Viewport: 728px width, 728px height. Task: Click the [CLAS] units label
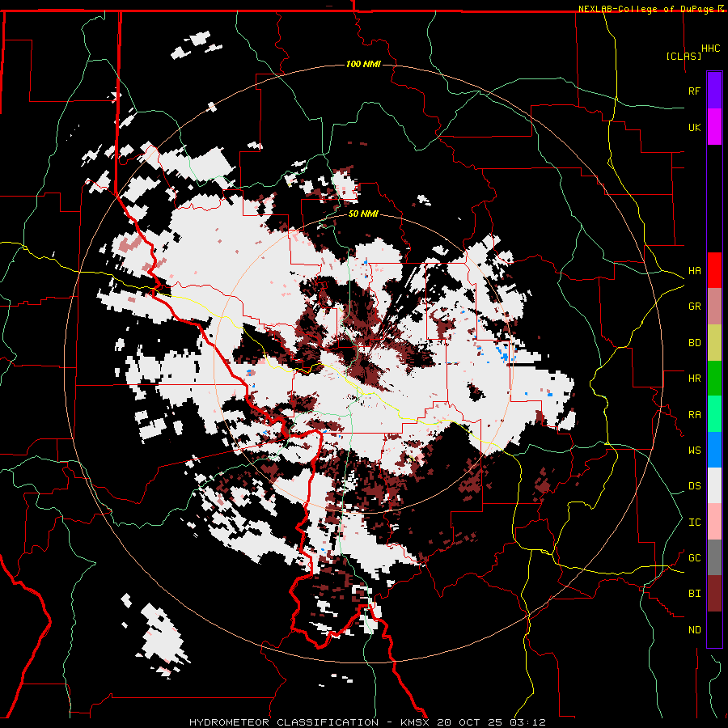684,56
